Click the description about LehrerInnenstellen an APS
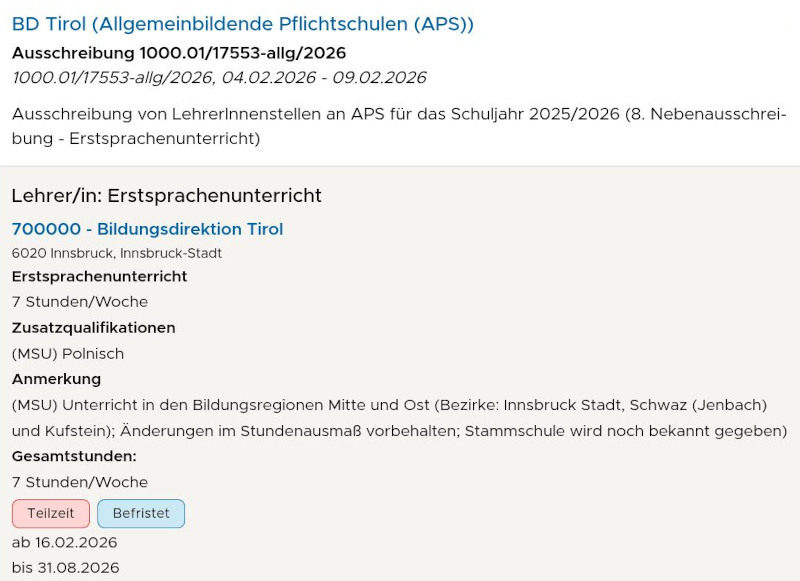Viewport: 800px width, 581px height. (399, 126)
